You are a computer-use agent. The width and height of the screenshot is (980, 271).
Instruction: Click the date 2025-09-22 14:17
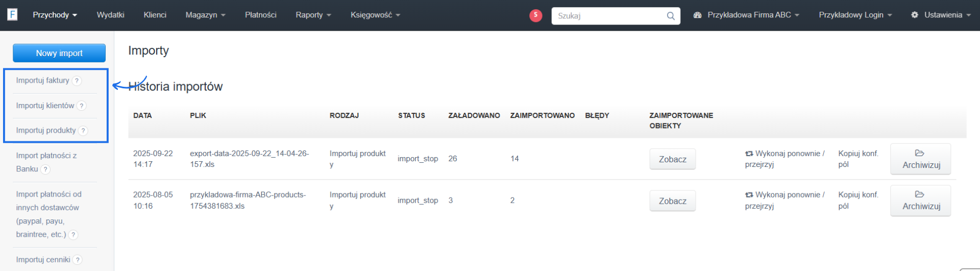point(153,159)
